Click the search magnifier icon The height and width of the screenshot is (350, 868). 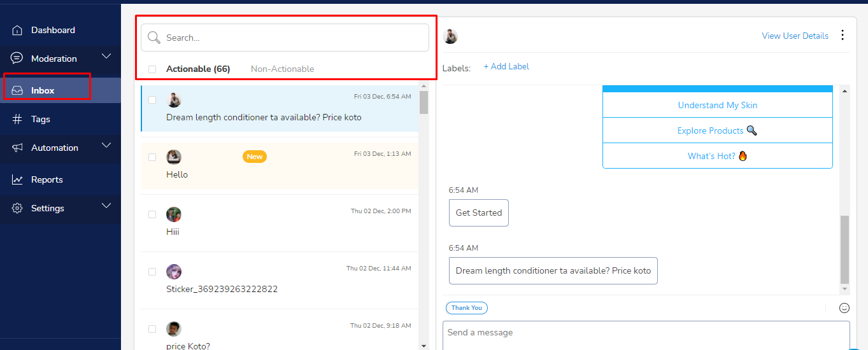(153, 38)
